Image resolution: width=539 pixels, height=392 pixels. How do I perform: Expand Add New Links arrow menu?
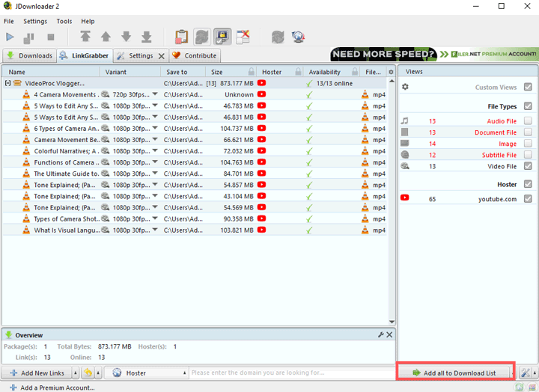[x=76, y=373]
